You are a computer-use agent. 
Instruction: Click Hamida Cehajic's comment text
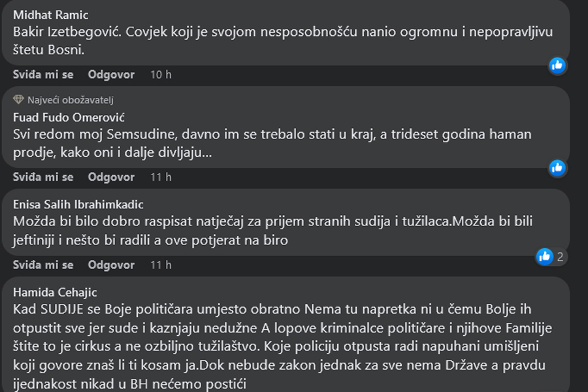[282, 346]
